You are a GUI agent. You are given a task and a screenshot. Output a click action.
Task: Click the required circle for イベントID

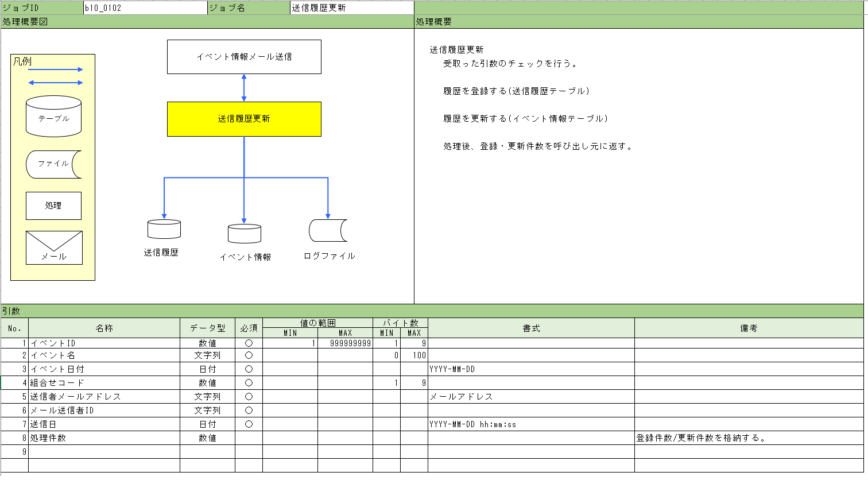click(249, 343)
